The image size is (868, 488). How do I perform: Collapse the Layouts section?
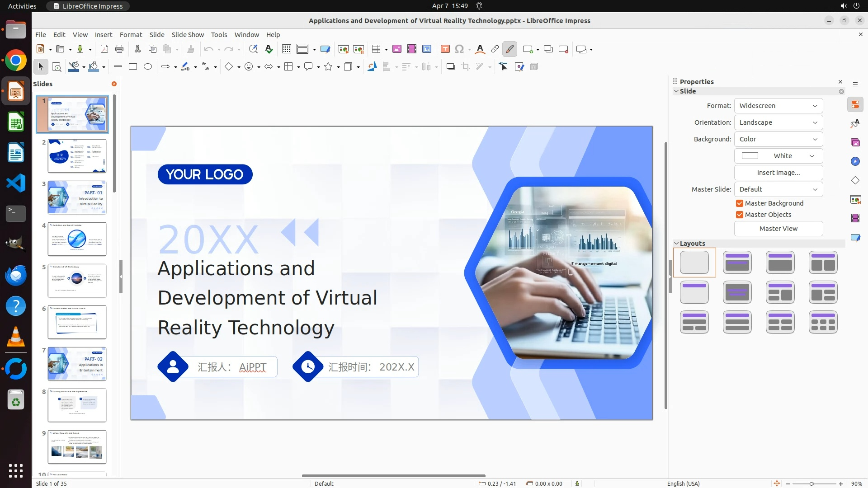677,244
